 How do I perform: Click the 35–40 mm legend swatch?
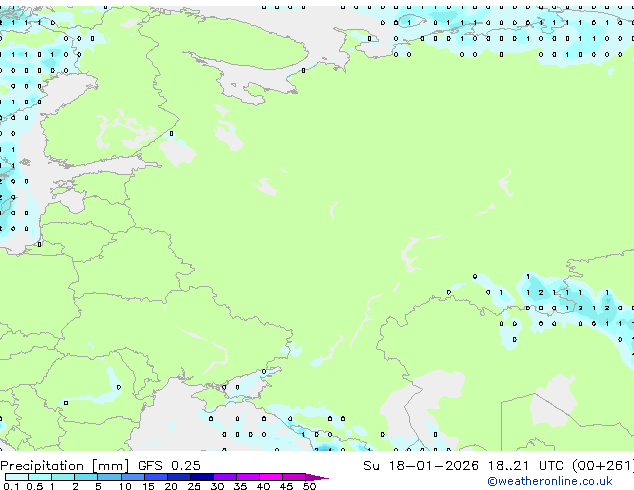click(x=248, y=477)
